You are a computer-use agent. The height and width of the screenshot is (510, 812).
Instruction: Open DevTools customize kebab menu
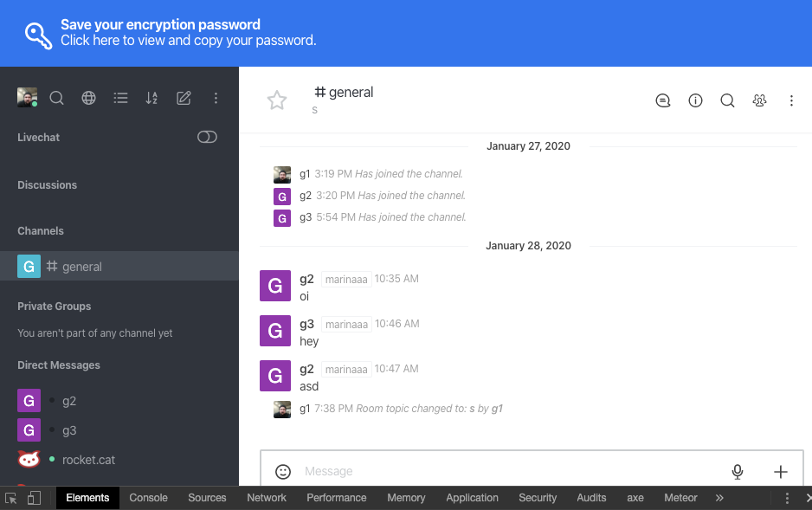[x=787, y=498]
